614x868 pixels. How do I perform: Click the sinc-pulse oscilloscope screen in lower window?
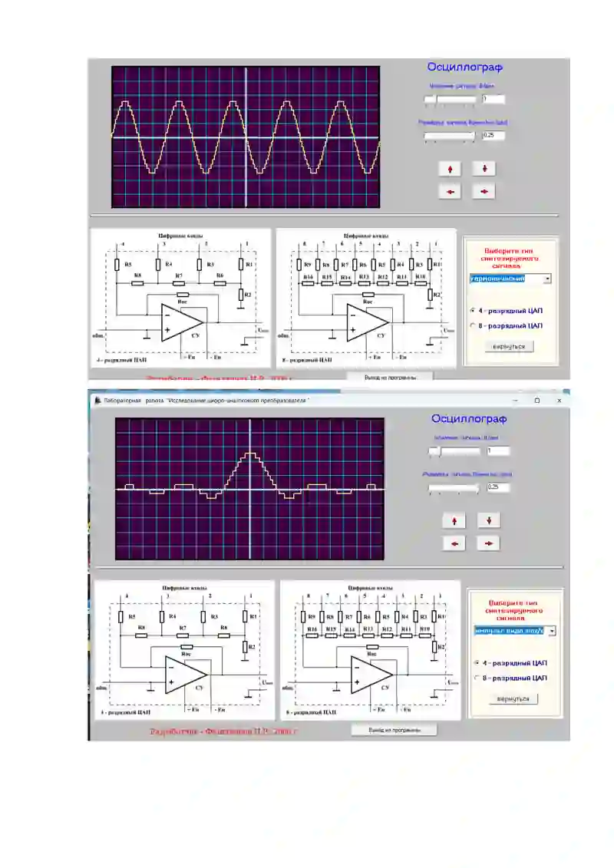(x=249, y=489)
